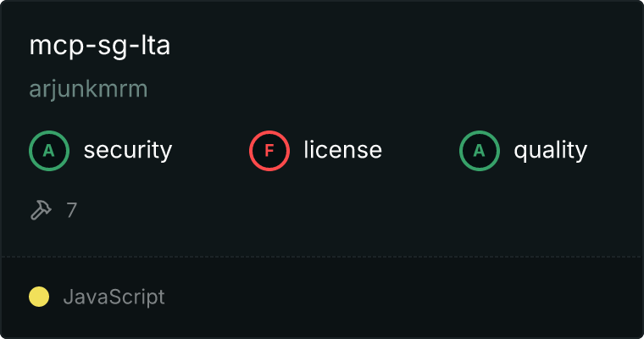
Task: Click the green A security grade badge
Action: pyautogui.click(x=49, y=151)
